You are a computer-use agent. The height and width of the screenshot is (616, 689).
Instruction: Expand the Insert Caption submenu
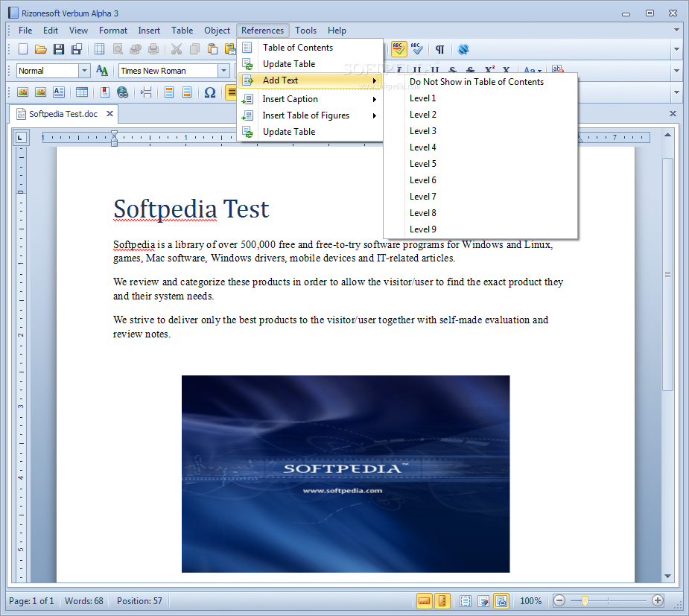[311, 99]
